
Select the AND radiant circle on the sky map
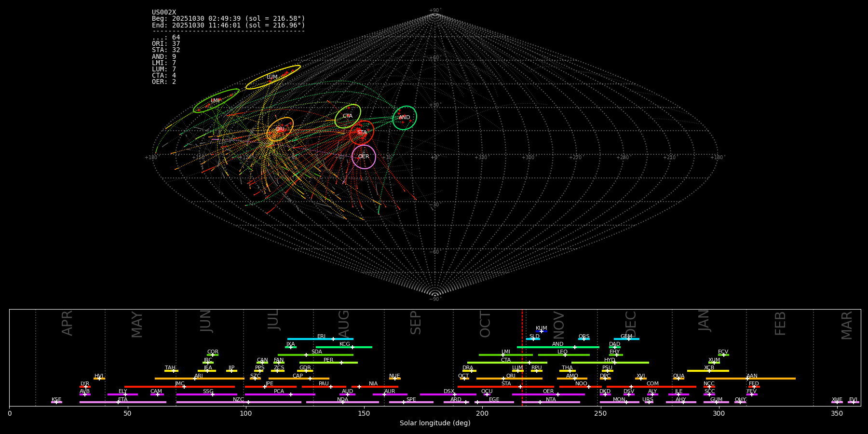coord(405,118)
